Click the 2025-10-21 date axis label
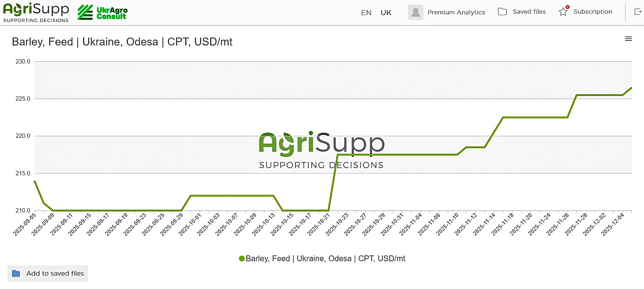 click(x=319, y=224)
